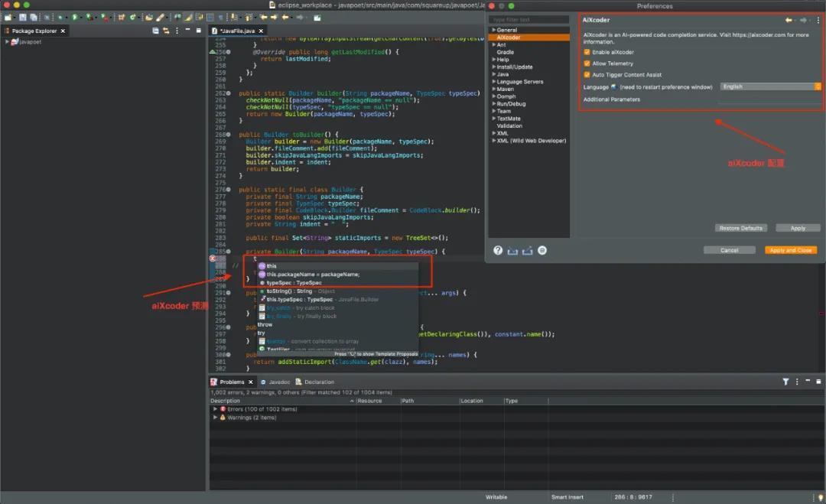Click the New Java Package toolbar icon
Screen dimensions: 826x504
tap(121, 18)
